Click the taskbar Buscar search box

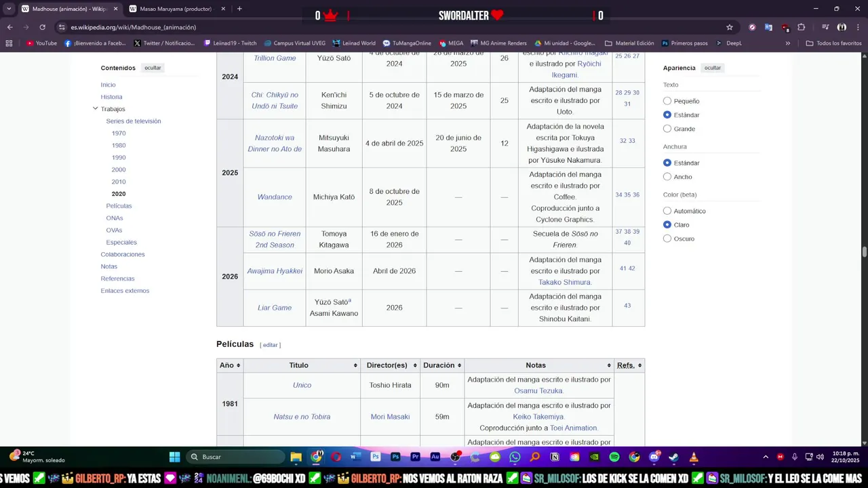[x=235, y=457]
